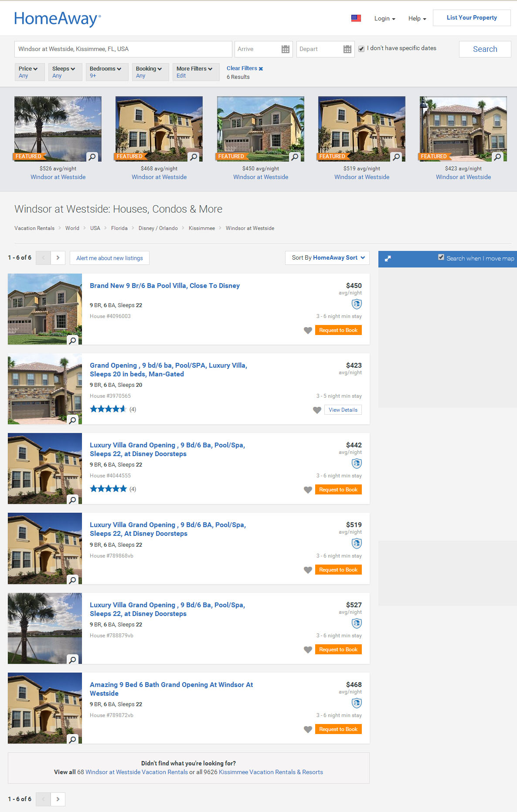This screenshot has width=517, height=812.
Task: Zoom photo of Brand New 9 Br/6 Ba listing
Action: coord(73,341)
